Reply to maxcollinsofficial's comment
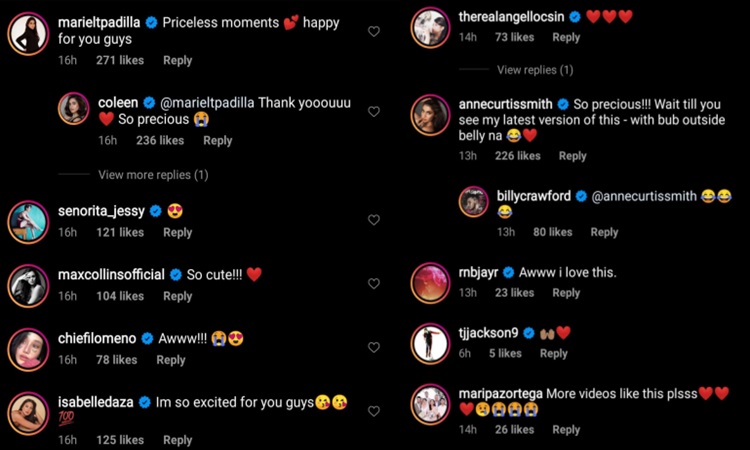The image size is (750, 450). 178,296
